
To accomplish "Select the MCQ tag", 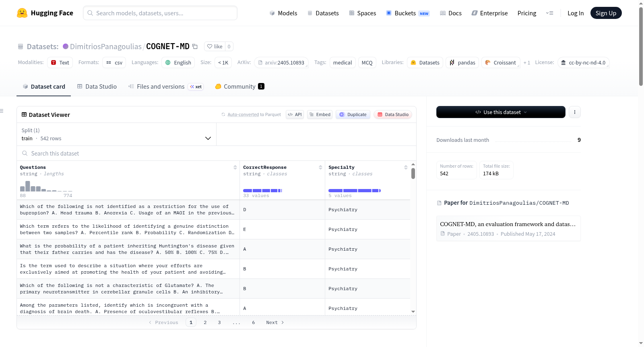I will (367, 62).
